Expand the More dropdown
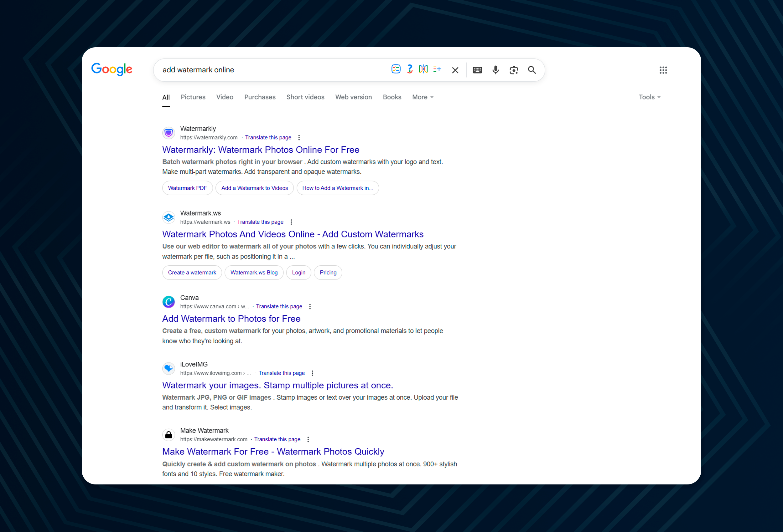Viewport: 783px width, 532px height. [x=423, y=97]
